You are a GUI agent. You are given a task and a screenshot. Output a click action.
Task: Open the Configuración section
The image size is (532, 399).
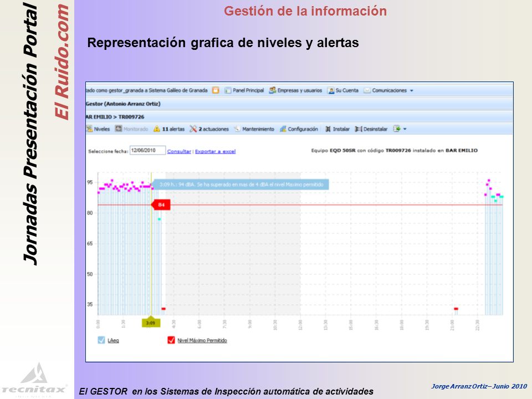click(303, 129)
